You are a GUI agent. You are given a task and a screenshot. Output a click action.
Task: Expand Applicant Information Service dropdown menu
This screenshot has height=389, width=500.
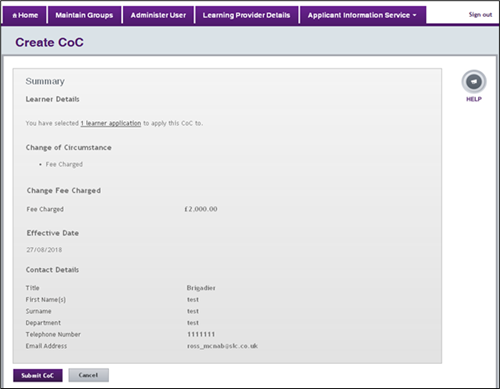(363, 15)
